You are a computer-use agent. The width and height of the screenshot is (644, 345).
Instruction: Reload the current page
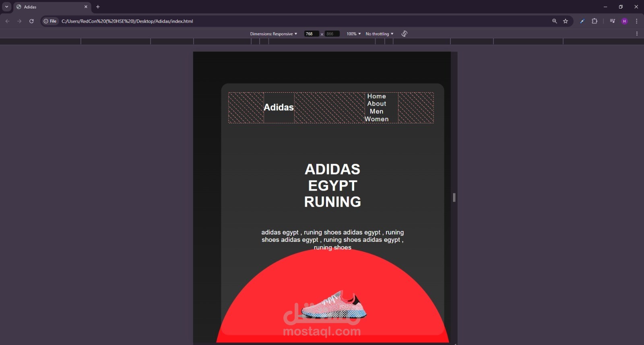point(31,21)
